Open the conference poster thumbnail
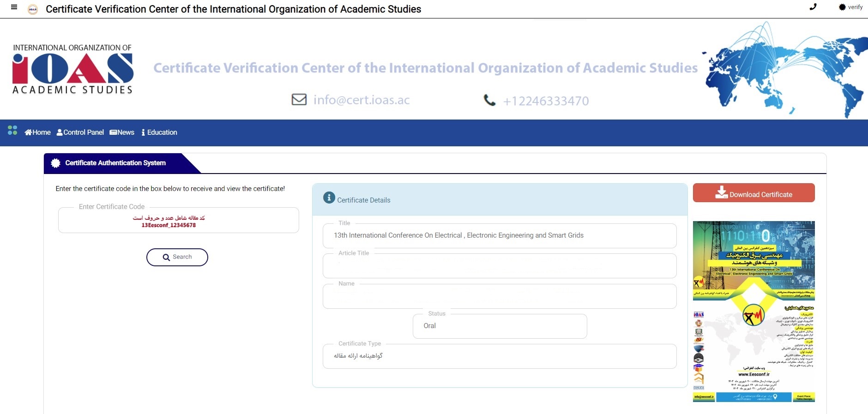Image resolution: width=868 pixels, height=414 pixels. click(754, 312)
